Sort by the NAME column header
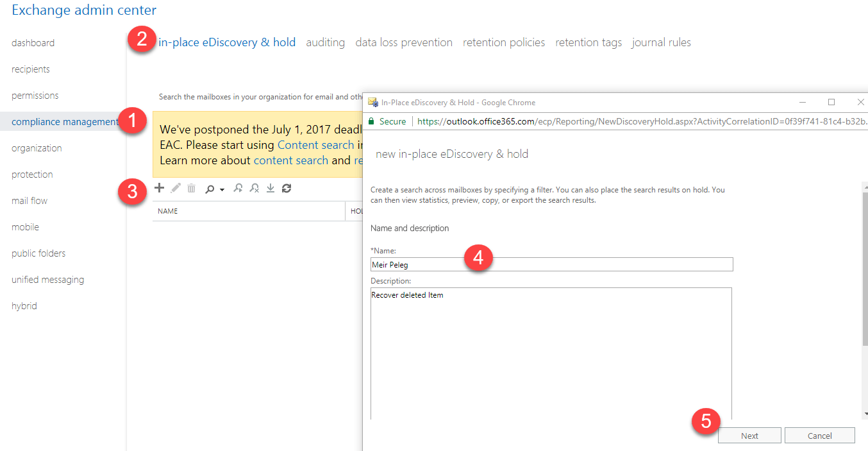 (168, 211)
